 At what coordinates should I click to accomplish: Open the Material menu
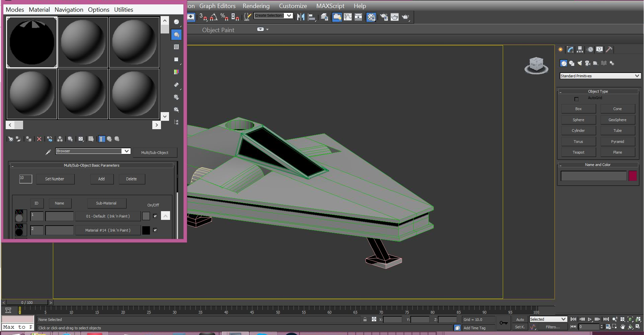(39, 10)
